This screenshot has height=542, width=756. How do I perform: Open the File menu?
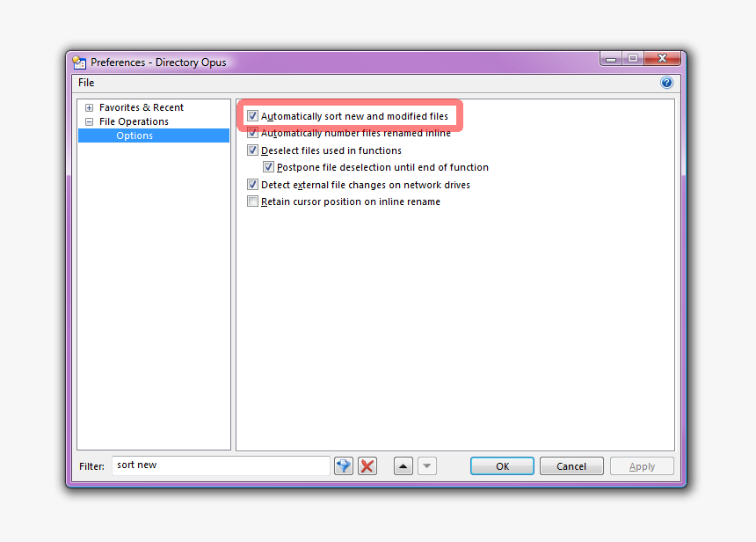[x=86, y=83]
